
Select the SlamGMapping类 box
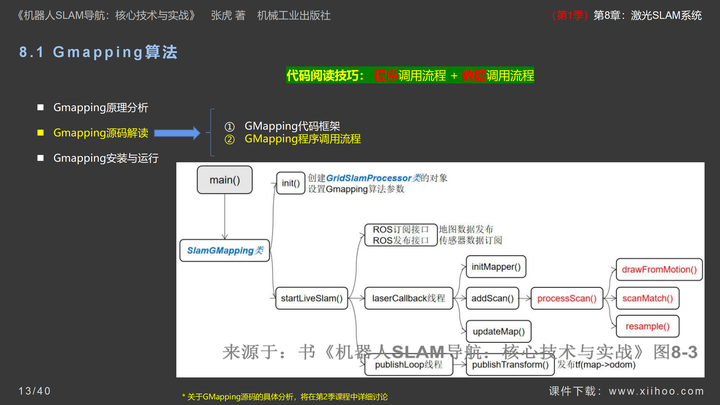pyautogui.click(x=225, y=250)
